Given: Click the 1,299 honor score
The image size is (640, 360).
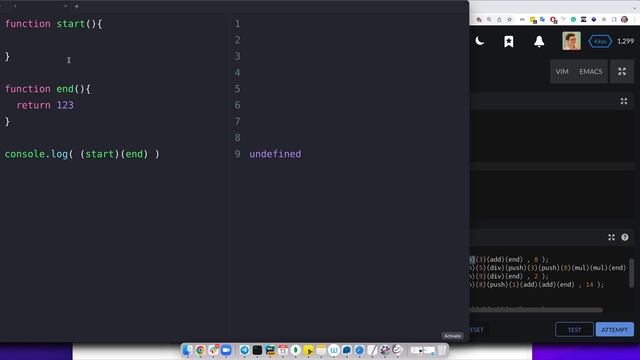Looking at the screenshot, I should (x=625, y=41).
